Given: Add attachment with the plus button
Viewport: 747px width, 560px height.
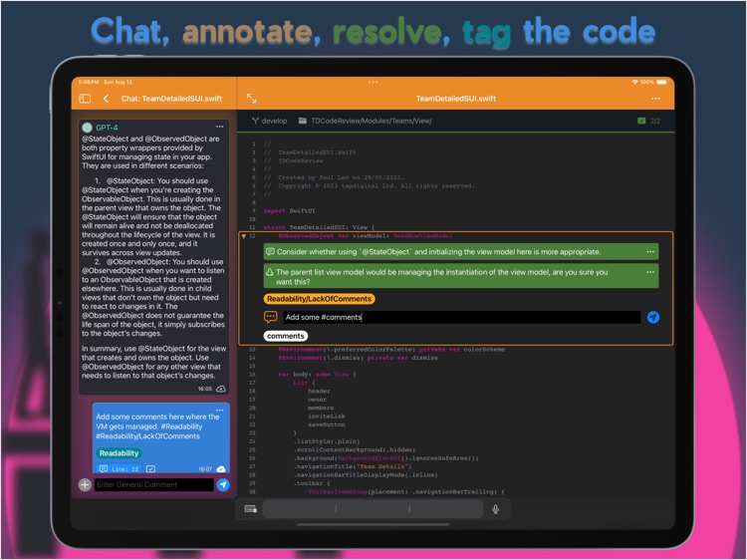Looking at the screenshot, I should point(85,484).
